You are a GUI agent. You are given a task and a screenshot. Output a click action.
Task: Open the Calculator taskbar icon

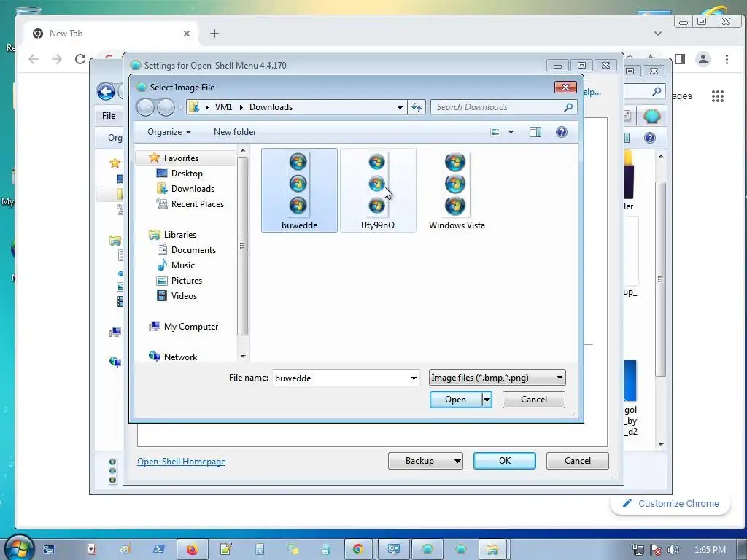pos(259,550)
